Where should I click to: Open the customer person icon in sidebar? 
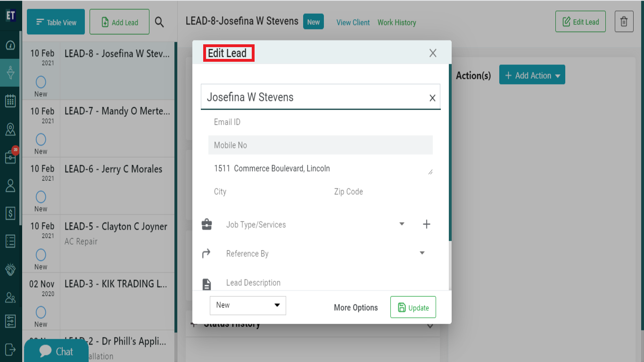[10, 185]
